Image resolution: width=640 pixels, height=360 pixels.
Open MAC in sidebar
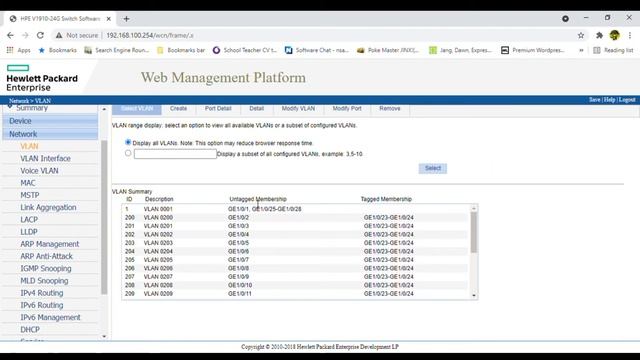pyautogui.click(x=28, y=183)
